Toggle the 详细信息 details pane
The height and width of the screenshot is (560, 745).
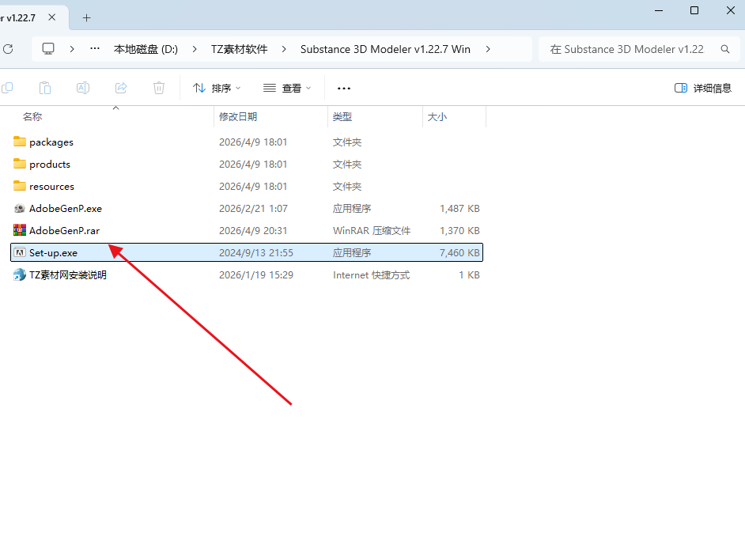tap(703, 88)
